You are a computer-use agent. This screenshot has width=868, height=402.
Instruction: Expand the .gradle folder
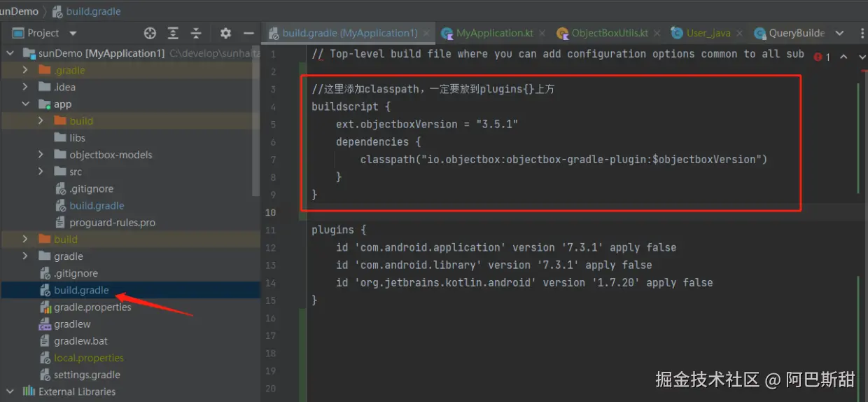25,70
